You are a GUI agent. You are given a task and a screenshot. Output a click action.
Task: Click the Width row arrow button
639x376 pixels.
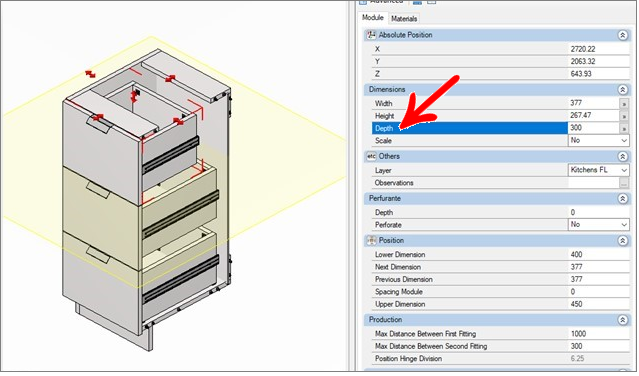pos(624,104)
